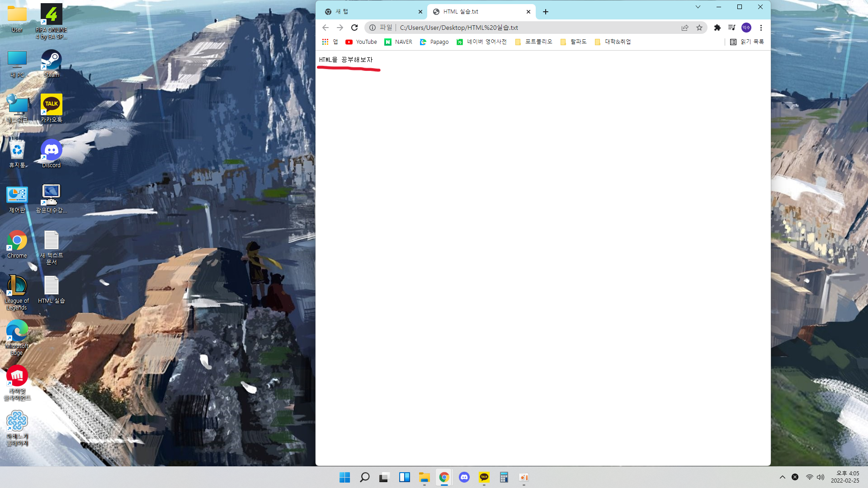Open taskbar Search

[x=364, y=477]
